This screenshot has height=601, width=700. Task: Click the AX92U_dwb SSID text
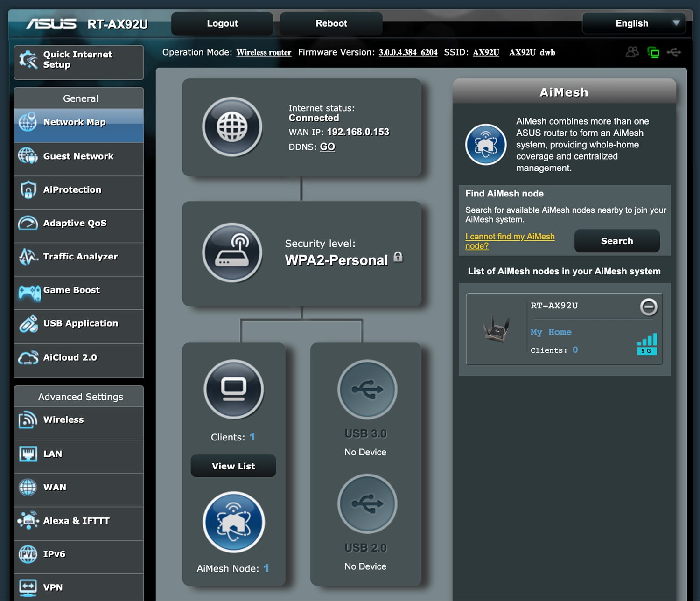[532, 52]
